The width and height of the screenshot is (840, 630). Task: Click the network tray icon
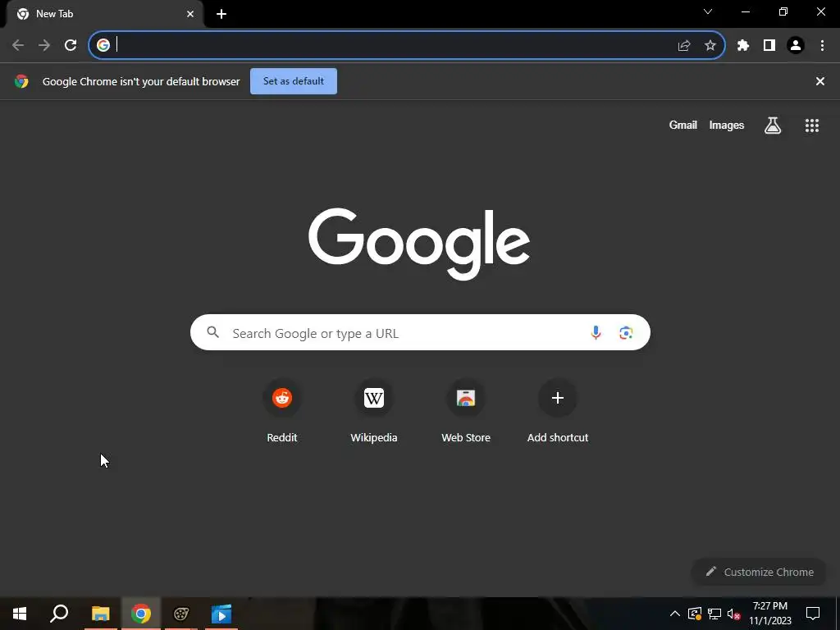[x=714, y=614]
